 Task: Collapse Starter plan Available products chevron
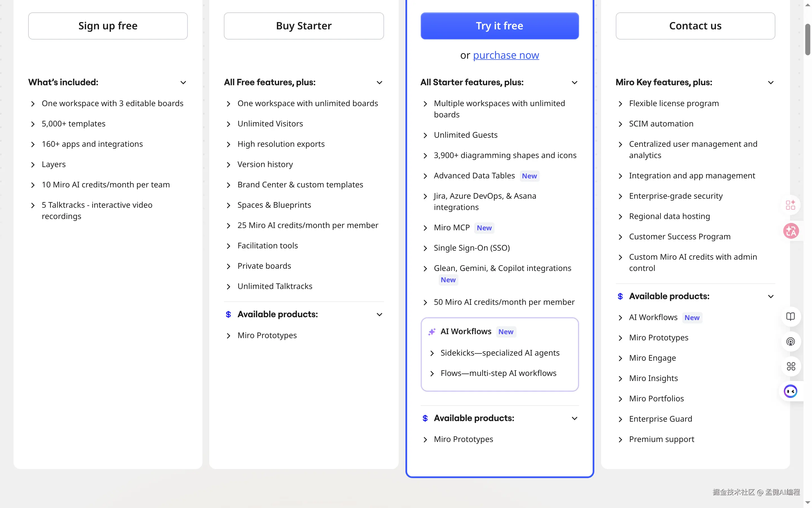tap(379, 314)
